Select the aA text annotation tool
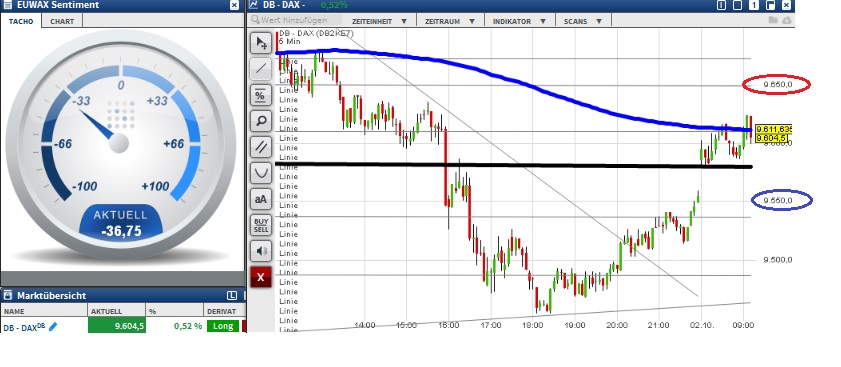 [x=261, y=199]
